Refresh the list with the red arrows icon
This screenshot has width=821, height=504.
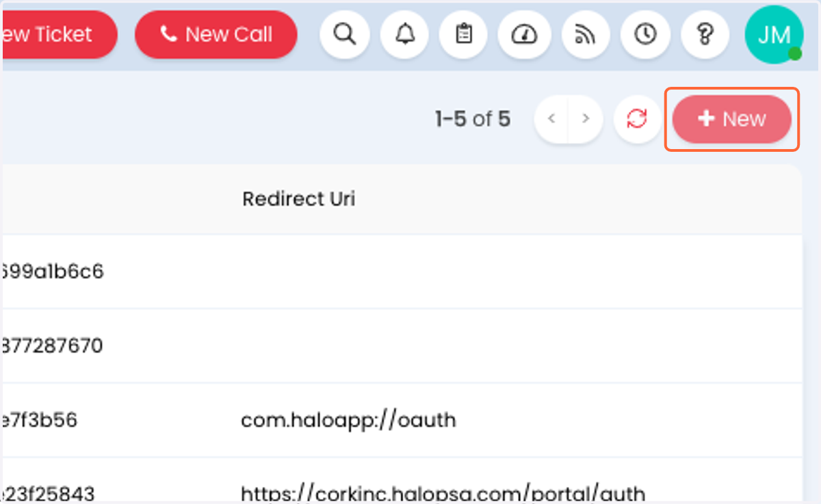coord(637,119)
